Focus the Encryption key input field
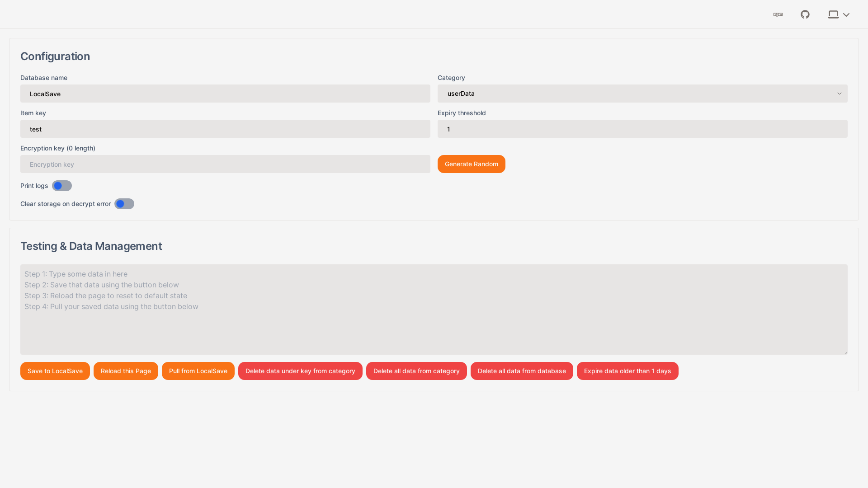 pyautogui.click(x=225, y=164)
